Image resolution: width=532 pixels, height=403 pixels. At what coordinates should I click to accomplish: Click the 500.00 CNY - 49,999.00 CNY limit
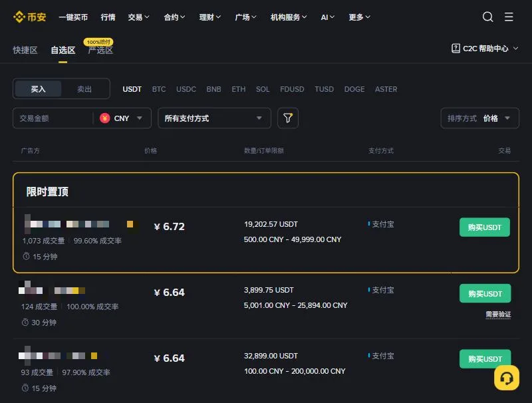click(293, 239)
